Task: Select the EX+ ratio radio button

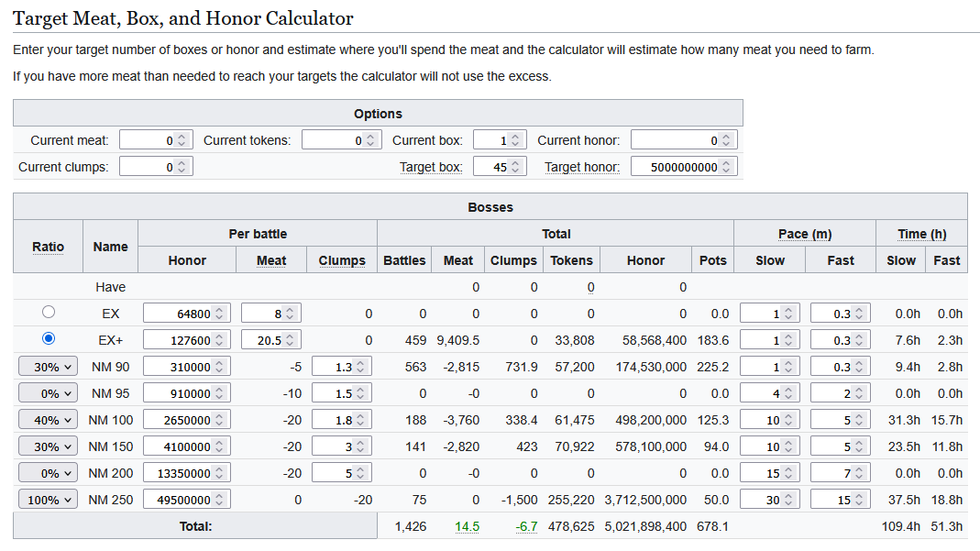Action: pyautogui.click(x=48, y=338)
